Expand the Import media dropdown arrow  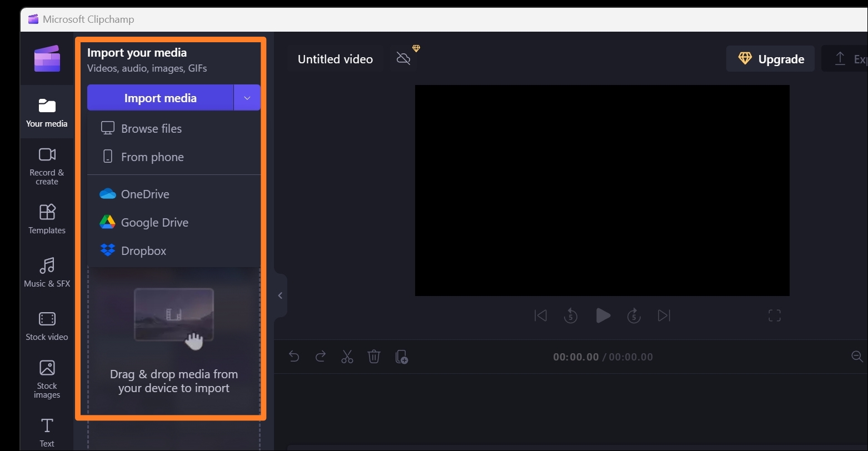pos(247,98)
